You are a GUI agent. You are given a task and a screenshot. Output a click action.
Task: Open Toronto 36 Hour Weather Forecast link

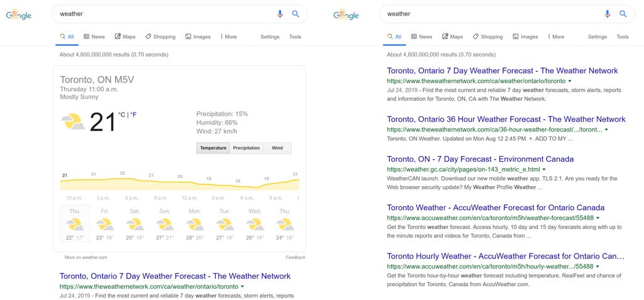pyautogui.click(x=506, y=119)
